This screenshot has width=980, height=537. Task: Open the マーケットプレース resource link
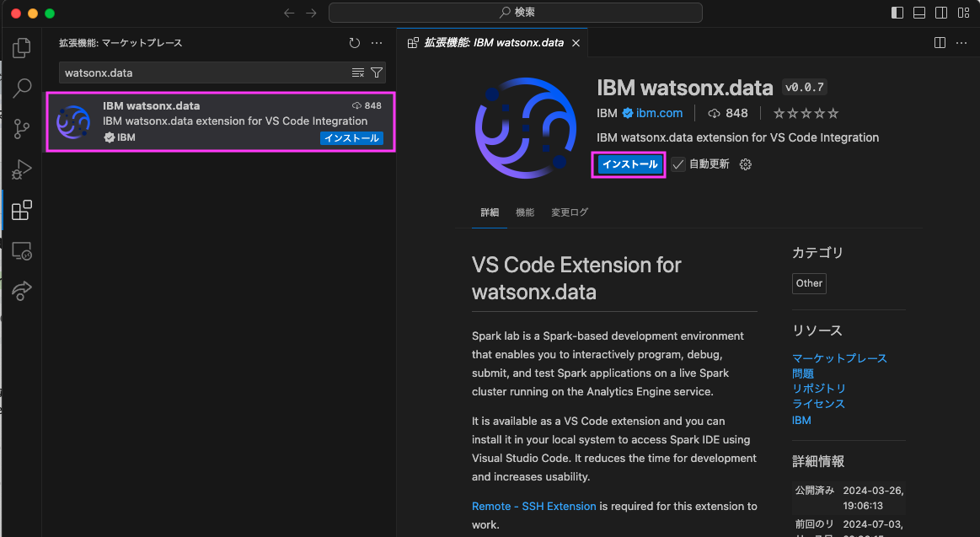pyautogui.click(x=839, y=358)
